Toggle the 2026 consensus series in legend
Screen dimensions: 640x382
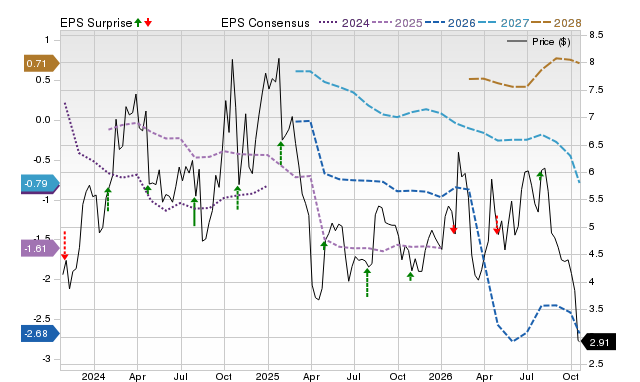(450, 23)
